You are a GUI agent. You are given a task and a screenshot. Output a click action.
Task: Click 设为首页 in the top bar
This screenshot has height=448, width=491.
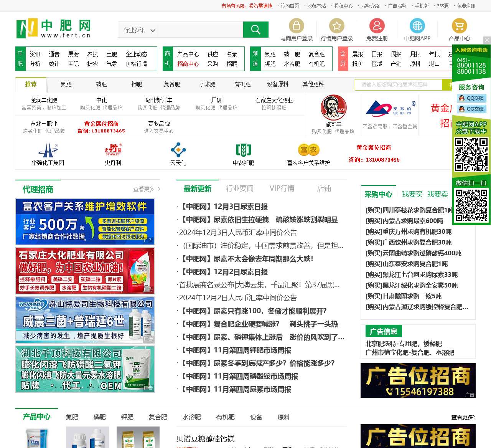290,6
